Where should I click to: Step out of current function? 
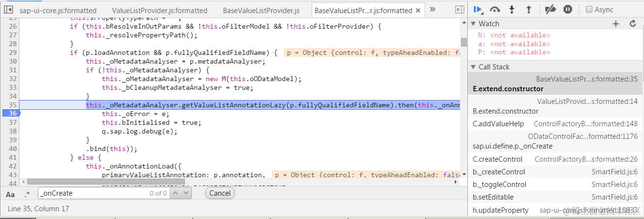529,9
